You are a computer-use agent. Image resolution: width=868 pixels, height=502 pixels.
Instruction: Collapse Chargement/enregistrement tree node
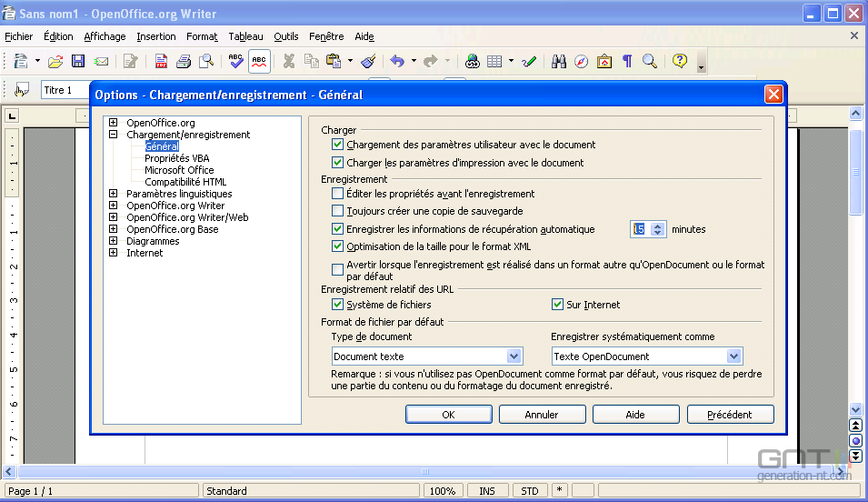pos(114,134)
